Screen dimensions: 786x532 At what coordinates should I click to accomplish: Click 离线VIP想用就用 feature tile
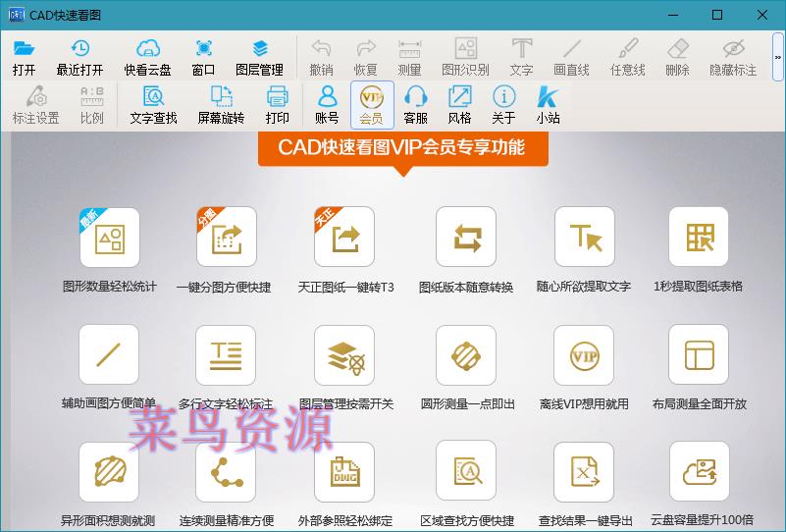pos(584,355)
